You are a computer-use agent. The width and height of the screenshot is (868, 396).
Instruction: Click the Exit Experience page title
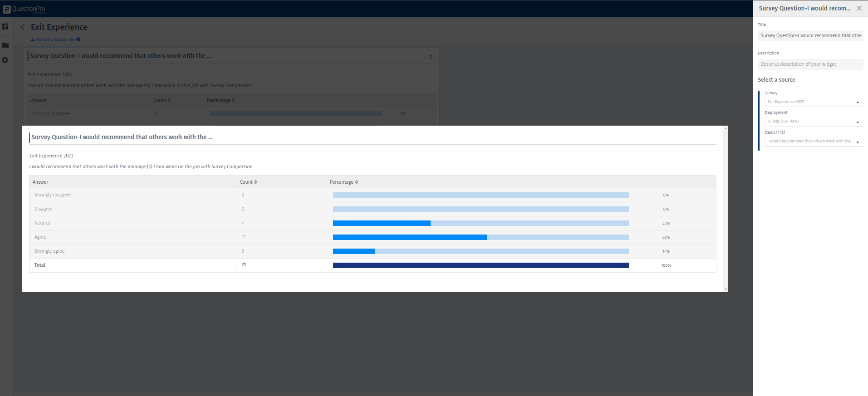59,27
